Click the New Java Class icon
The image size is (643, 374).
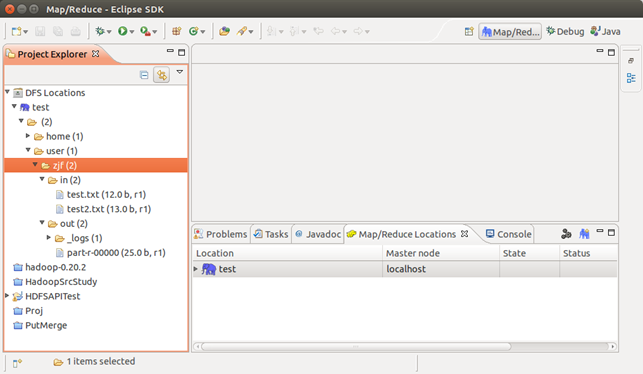coord(194,31)
